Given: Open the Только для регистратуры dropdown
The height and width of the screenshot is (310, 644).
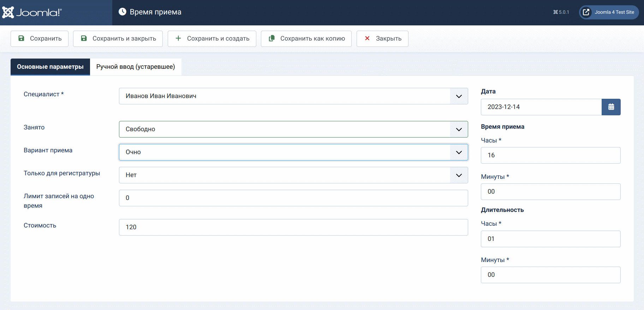Looking at the screenshot, I should coord(293,175).
